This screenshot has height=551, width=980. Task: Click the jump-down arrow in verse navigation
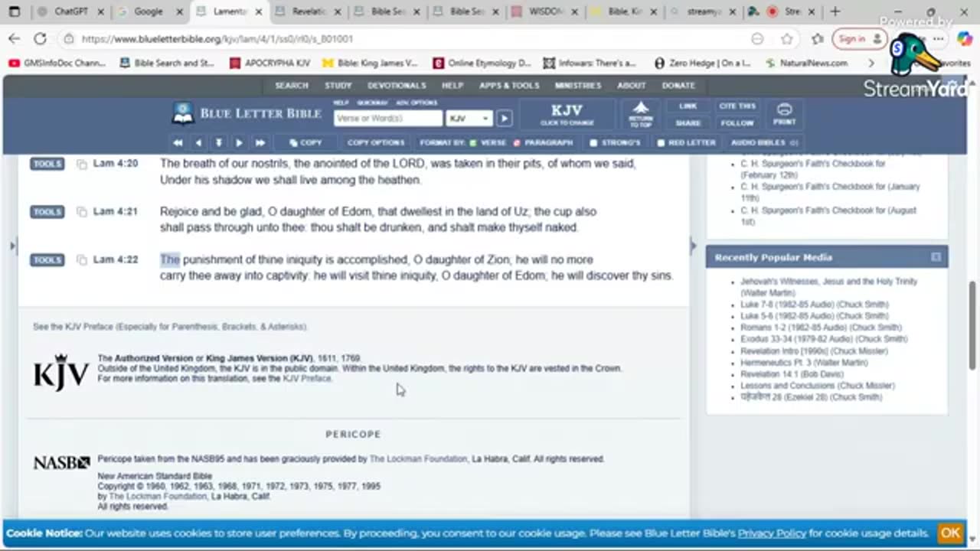click(x=219, y=142)
